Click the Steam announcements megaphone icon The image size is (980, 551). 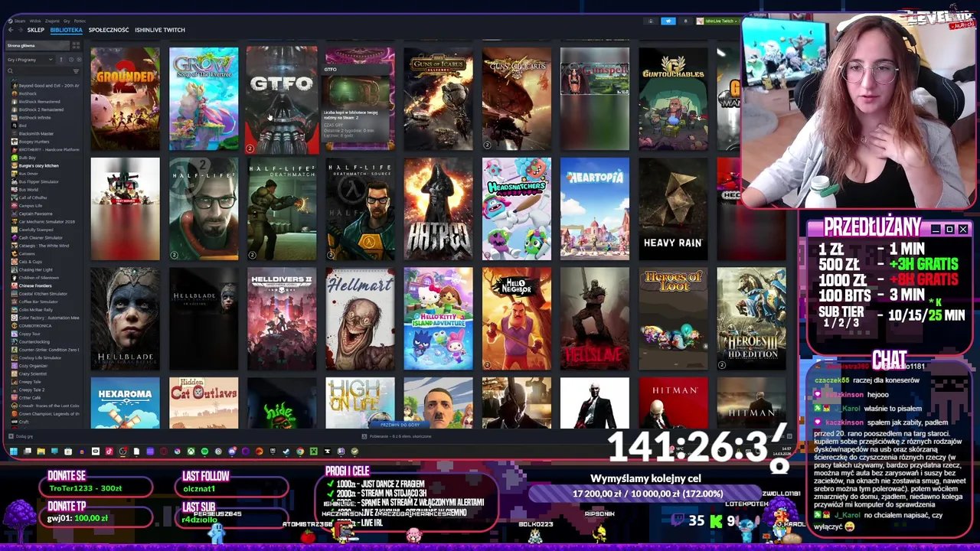(668, 21)
